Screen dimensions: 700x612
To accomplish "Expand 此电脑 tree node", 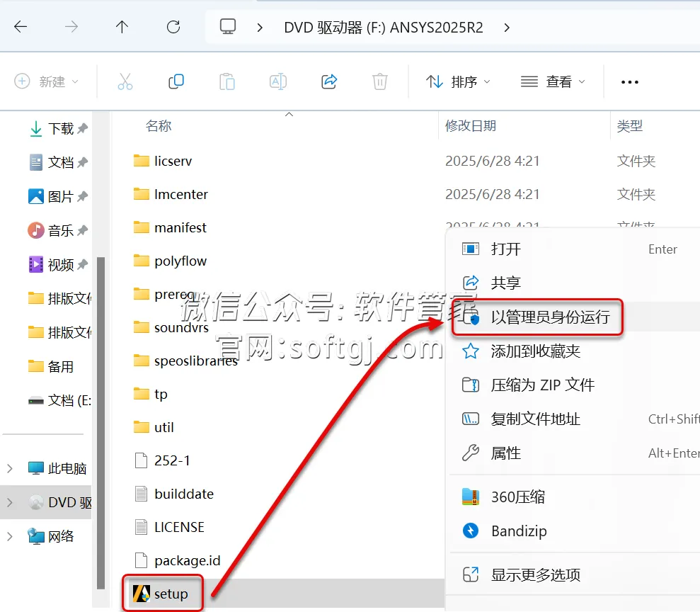I will pyautogui.click(x=10, y=469).
